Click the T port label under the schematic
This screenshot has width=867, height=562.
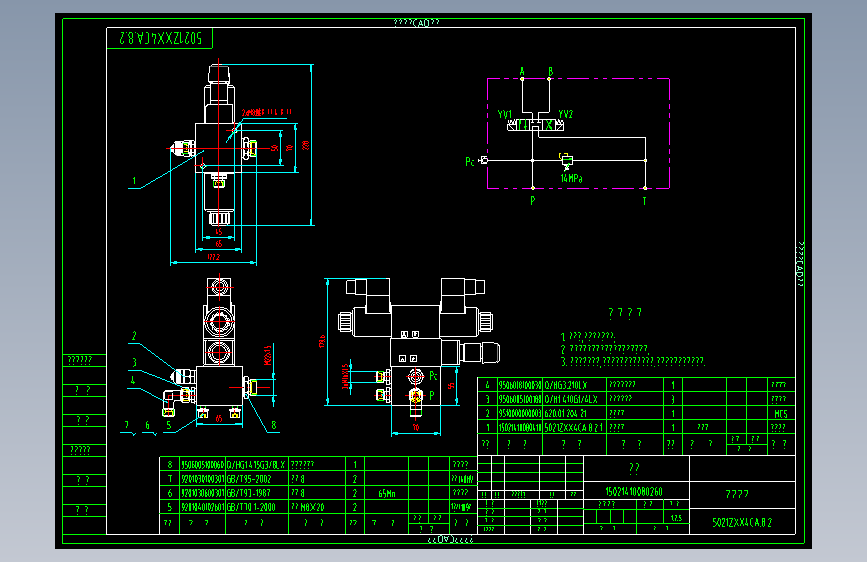644,201
